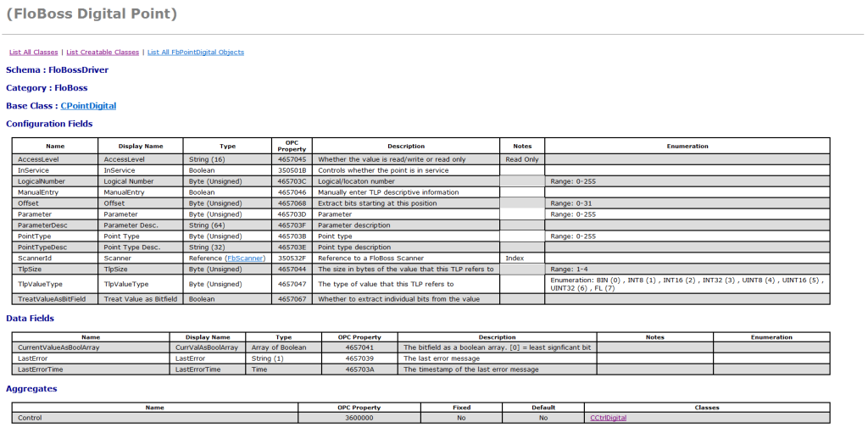Open the List Creatable Classes link
The image size is (868, 433).
coord(103,52)
